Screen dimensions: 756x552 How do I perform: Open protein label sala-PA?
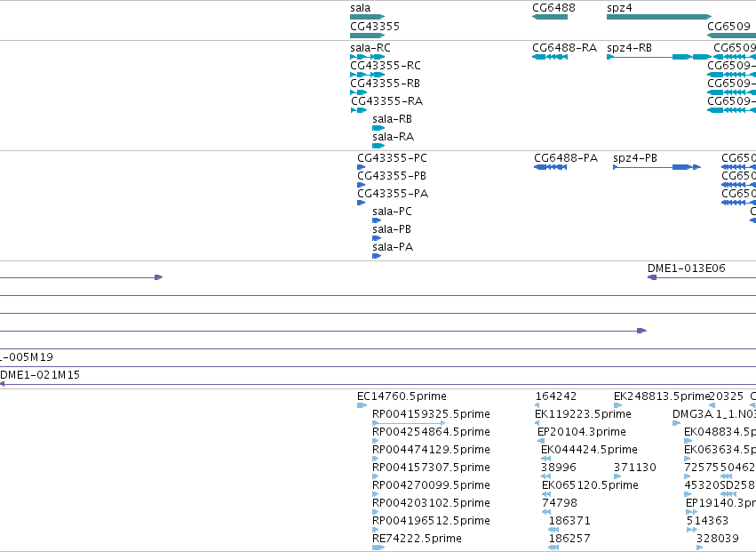(393, 247)
